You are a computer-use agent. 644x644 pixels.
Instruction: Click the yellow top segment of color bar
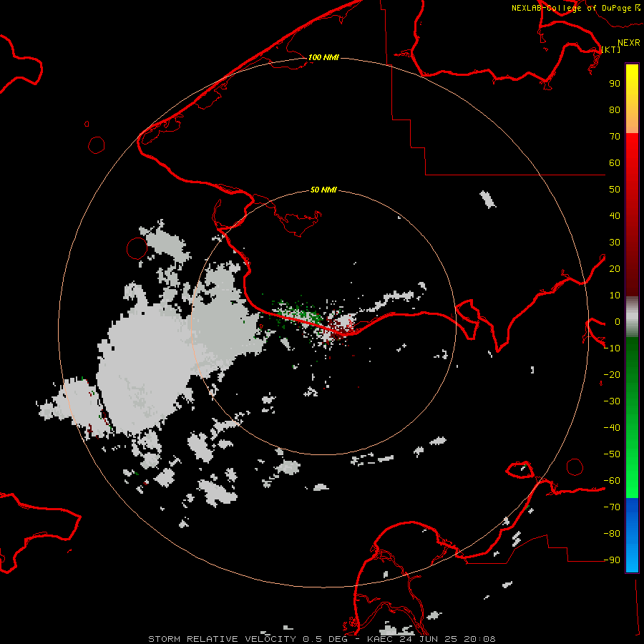coord(632,99)
